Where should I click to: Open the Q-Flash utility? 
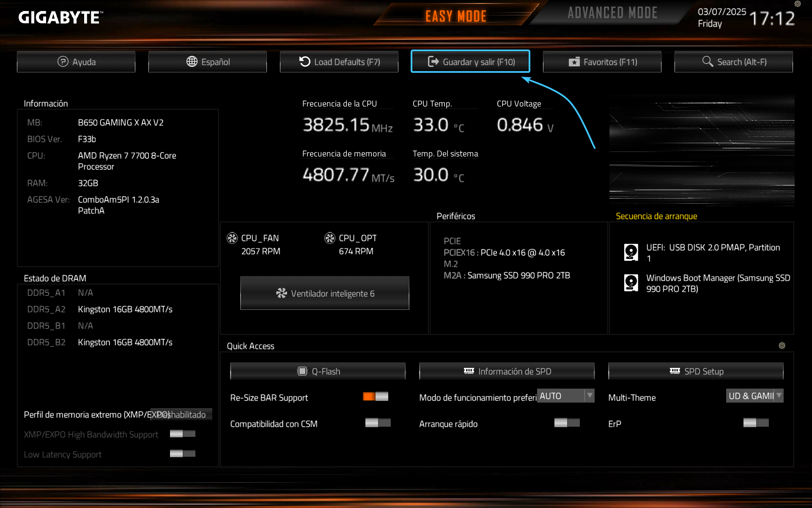coord(318,371)
